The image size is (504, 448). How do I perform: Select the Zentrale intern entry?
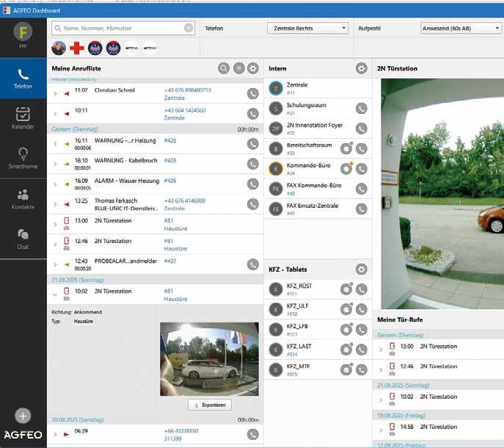tap(318, 88)
